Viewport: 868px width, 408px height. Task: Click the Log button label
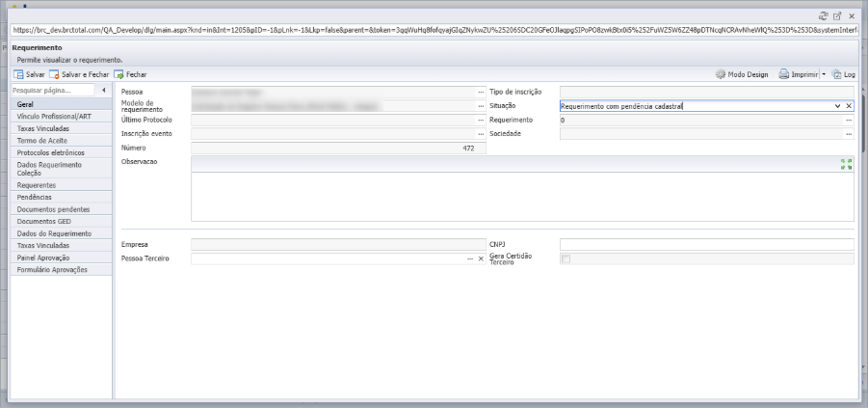(x=849, y=74)
